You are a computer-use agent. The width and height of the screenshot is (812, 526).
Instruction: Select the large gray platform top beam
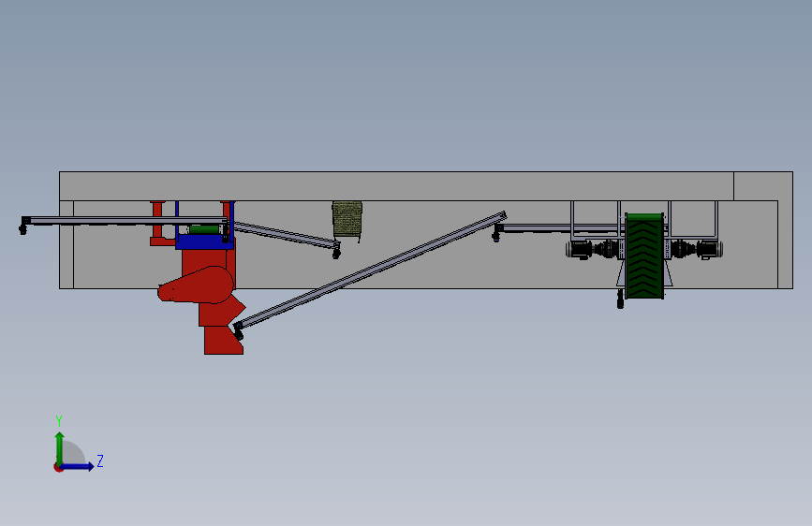pos(397,186)
